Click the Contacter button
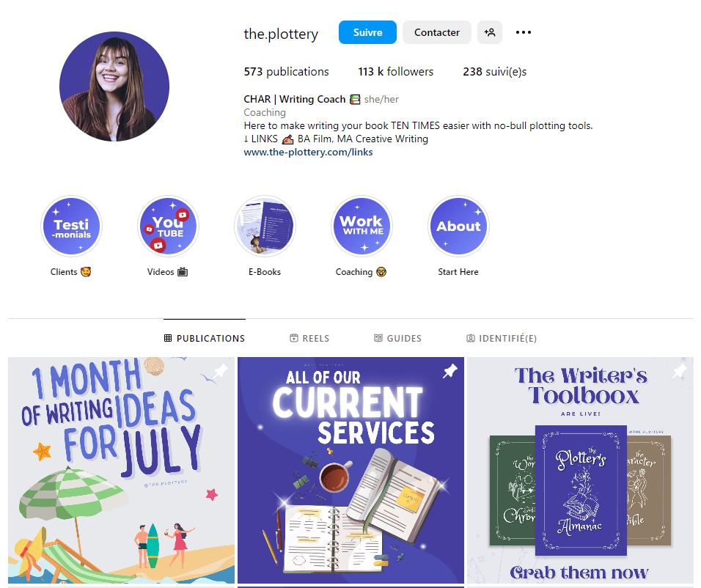This screenshot has width=701, height=588. tap(437, 32)
